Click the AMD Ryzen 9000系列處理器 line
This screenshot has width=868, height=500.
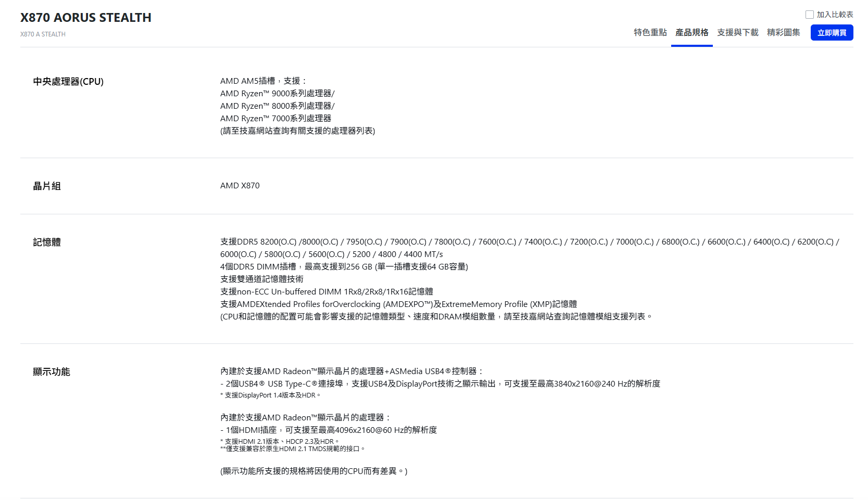point(277,94)
